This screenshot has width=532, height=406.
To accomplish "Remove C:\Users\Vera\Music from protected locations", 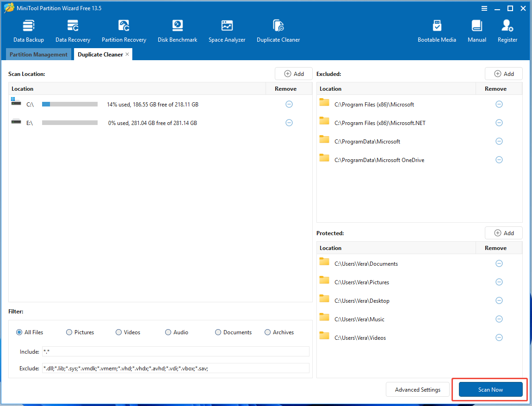I will (x=499, y=319).
